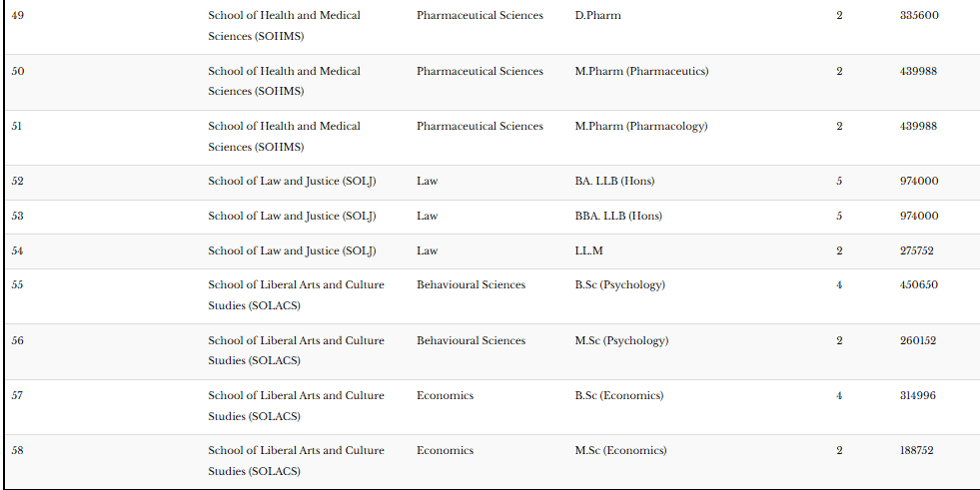This screenshot has width=980, height=490.
Task: Click B.Sc (Psychology) course name
Action: tap(619, 284)
